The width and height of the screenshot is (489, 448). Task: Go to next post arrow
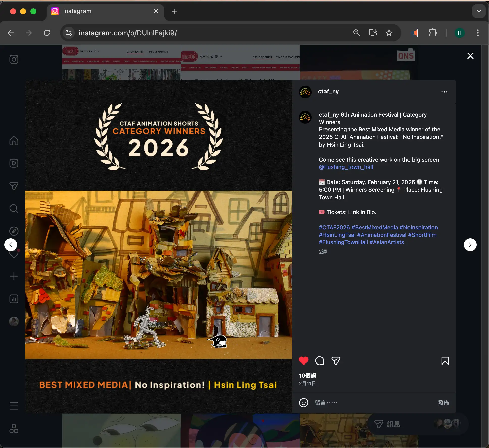(x=470, y=245)
